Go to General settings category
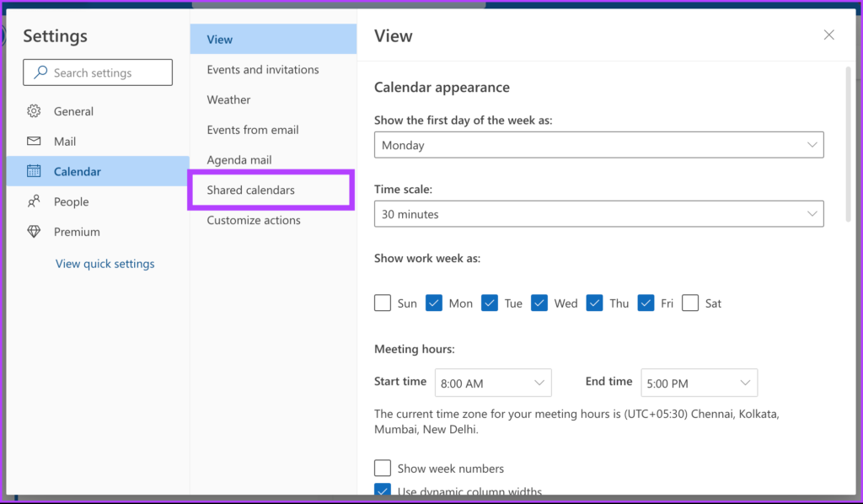Screen dimensions: 863x504 (x=98, y=111)
